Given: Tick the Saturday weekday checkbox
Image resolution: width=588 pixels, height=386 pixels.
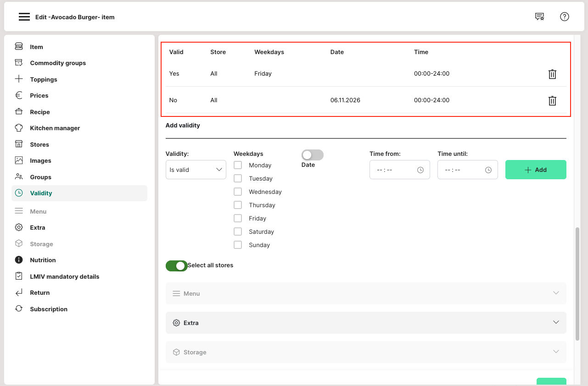Looking at the screenshot, I should (238, 232).
